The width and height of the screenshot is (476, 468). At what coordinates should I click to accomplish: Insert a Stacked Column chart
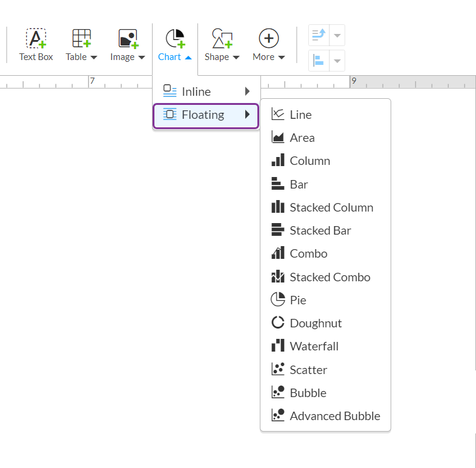(x=331, y=207)
